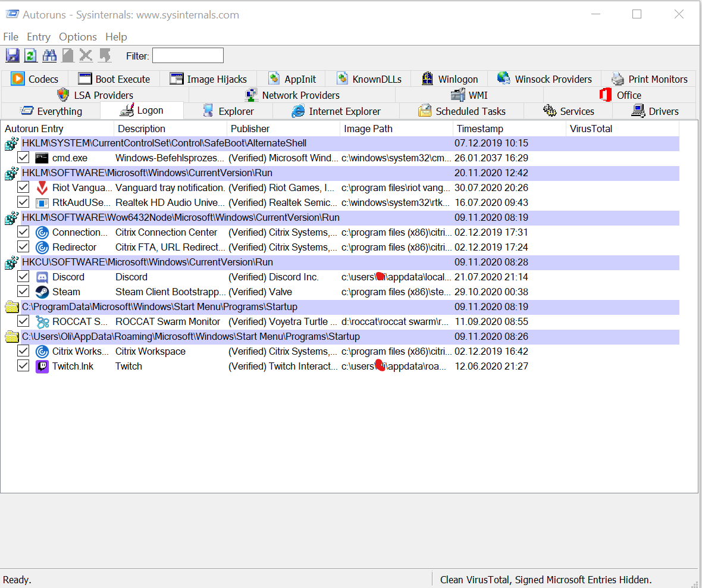The image size is (702, 588).
Task: Uncheck the cmd.exe autorun entry
Action: coord(23,158)
